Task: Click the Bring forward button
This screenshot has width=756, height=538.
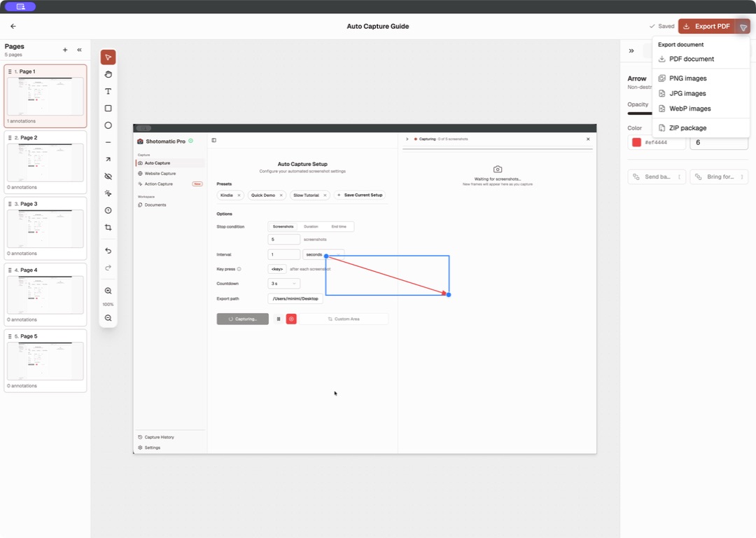Action: [719, 177]
